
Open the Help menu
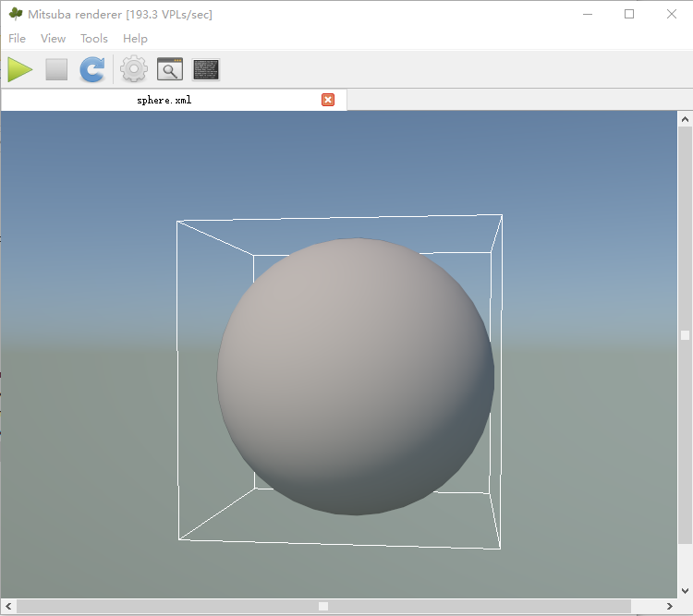[135, 39]
